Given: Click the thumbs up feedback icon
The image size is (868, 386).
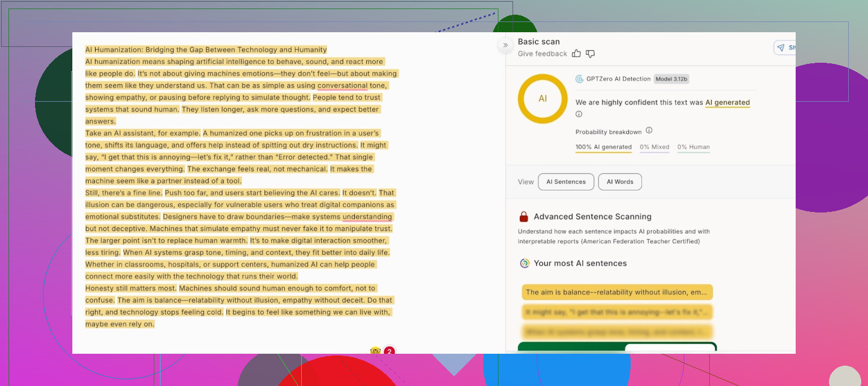Looking at the screenshot, I should [576, 54].
